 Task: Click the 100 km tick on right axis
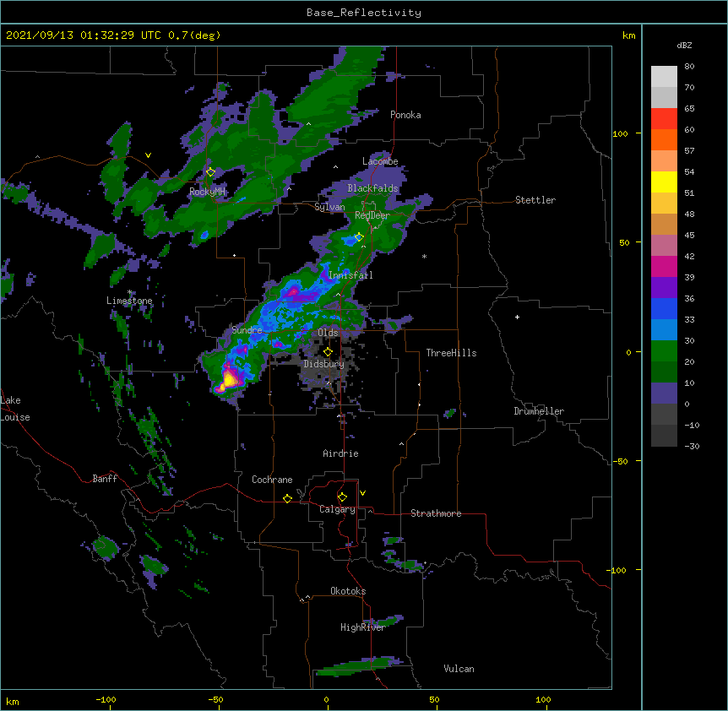(x=620, y=133)
